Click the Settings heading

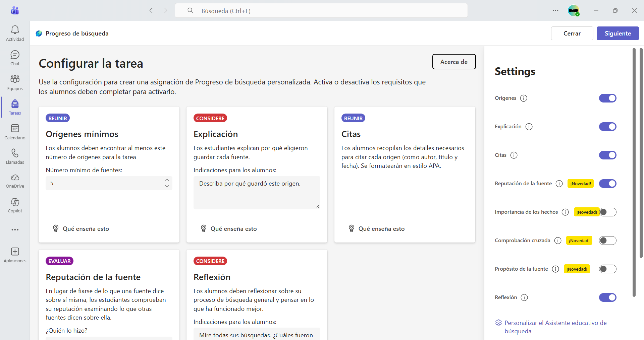pyautogui.click(x=515, y=71)
